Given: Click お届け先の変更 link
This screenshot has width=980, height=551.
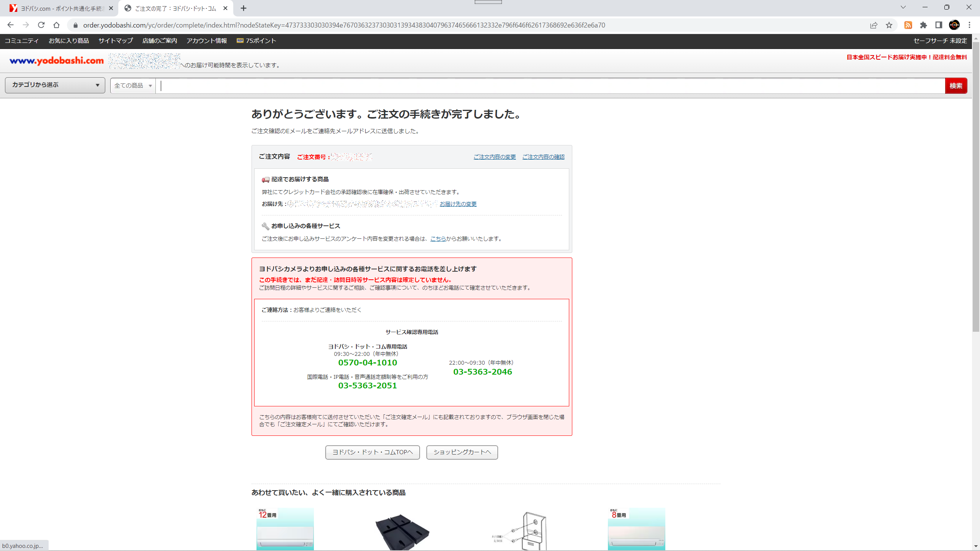Looking at the screenshot, I should click(x=458, y=204).
